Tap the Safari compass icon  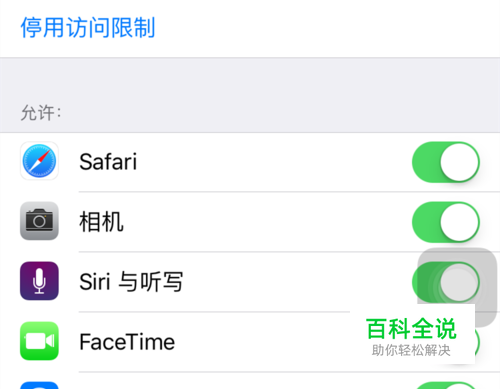[39, 161]
